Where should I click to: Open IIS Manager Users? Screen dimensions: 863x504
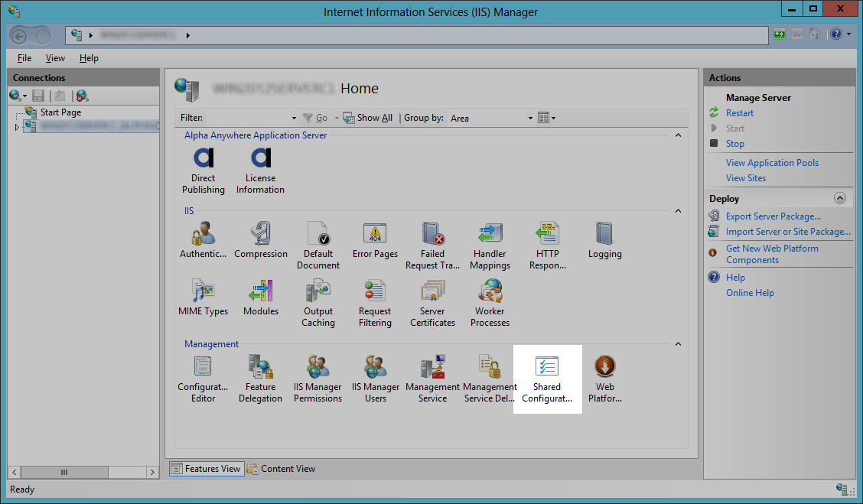376,379
